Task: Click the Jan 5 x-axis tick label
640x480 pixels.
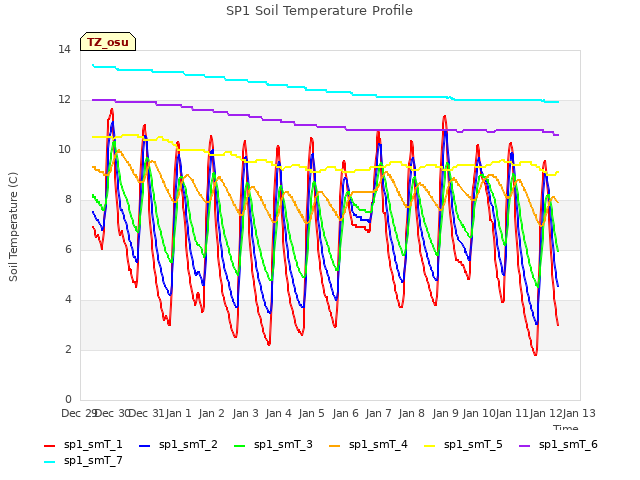Action: coord(311,413)
